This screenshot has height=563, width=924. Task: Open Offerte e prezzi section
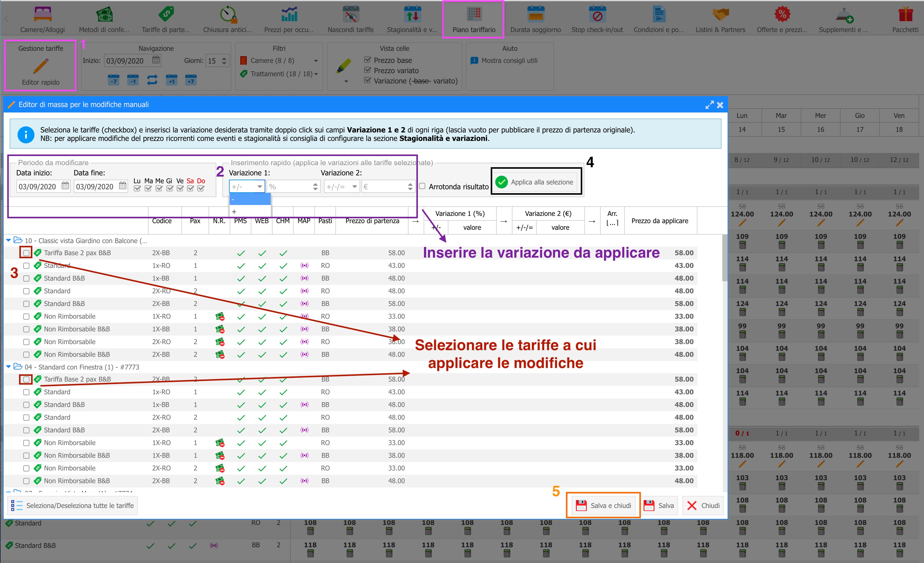click(782, 20)
